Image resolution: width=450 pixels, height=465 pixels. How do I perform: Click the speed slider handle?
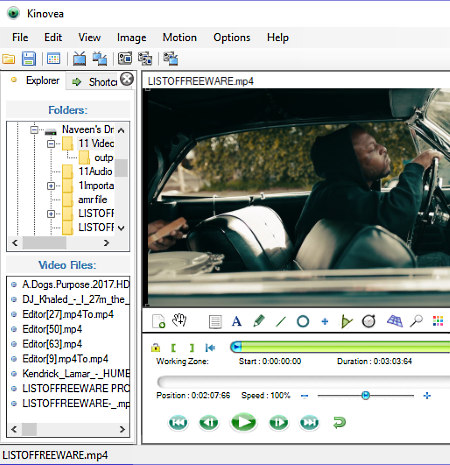click(x=365, y=395)
